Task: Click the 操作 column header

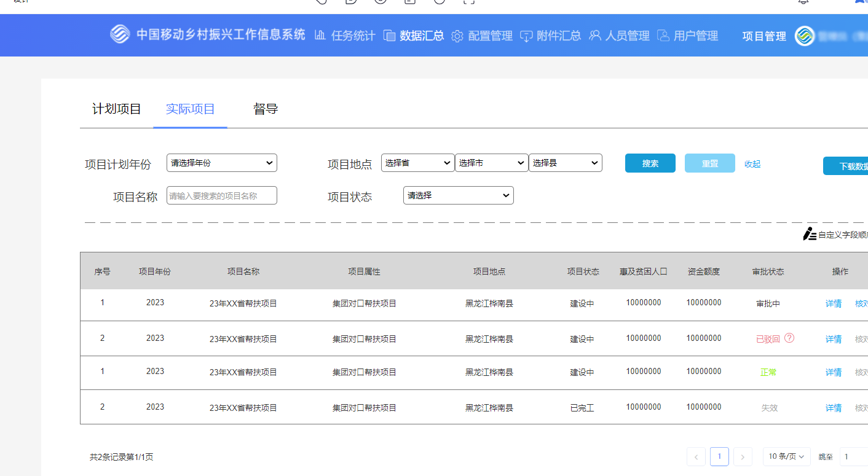Action: pos(840,271)
